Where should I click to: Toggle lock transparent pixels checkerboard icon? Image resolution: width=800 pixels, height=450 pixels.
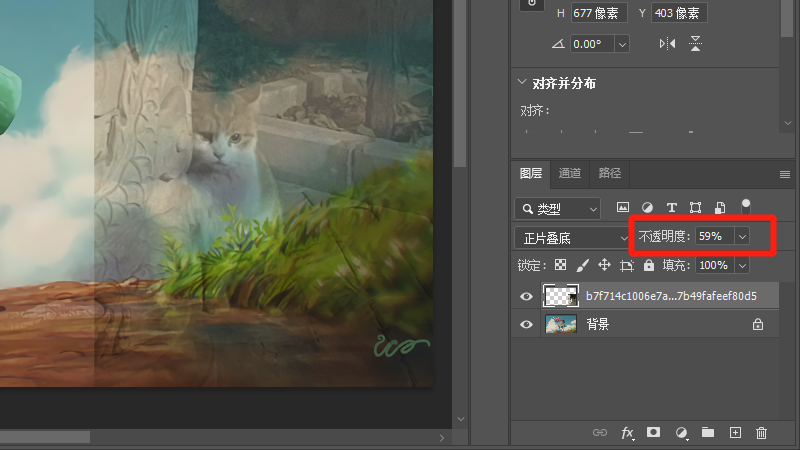(561, 266)
